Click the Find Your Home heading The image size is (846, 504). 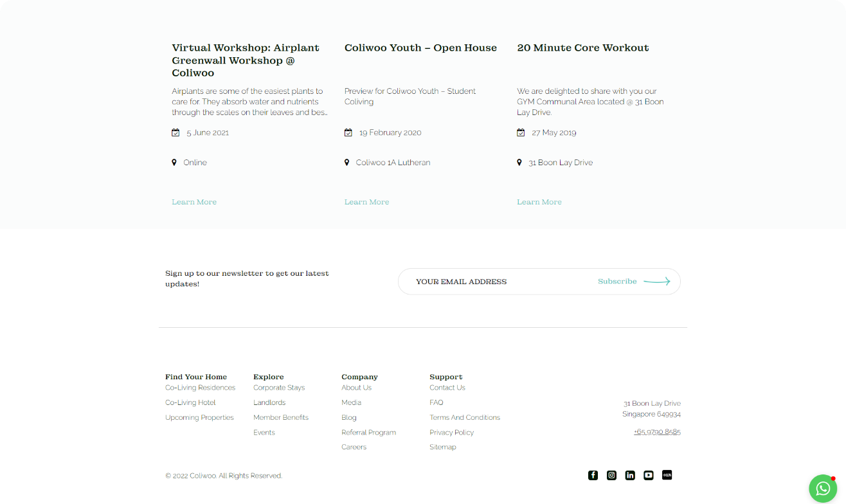click(x=196, y=377)
